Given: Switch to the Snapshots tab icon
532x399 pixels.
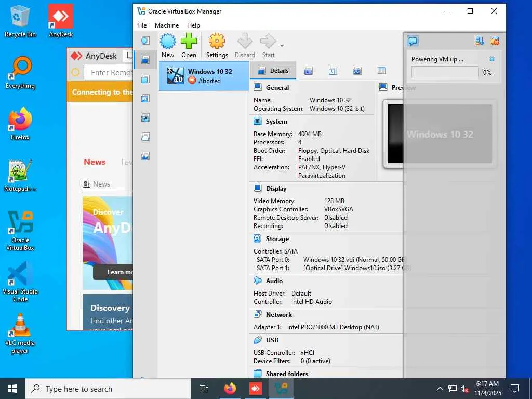Looking at the screenshot, I should tap(309, 71).
